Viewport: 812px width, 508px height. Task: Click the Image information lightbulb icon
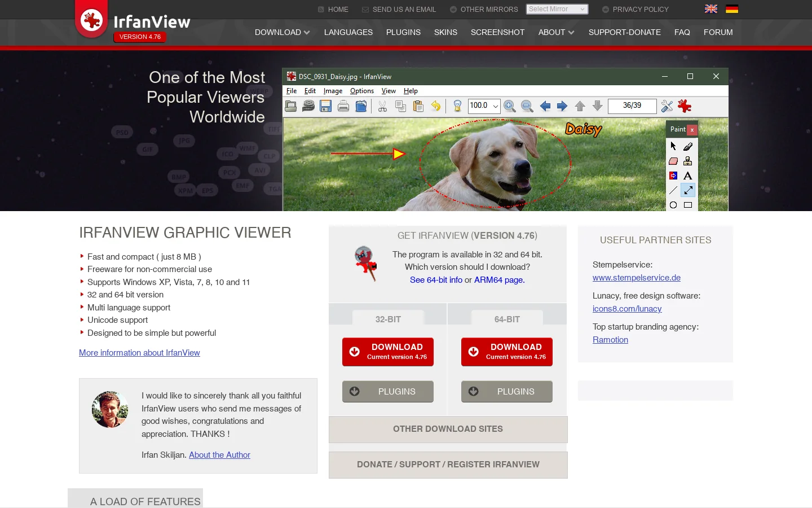pos(457,106)
